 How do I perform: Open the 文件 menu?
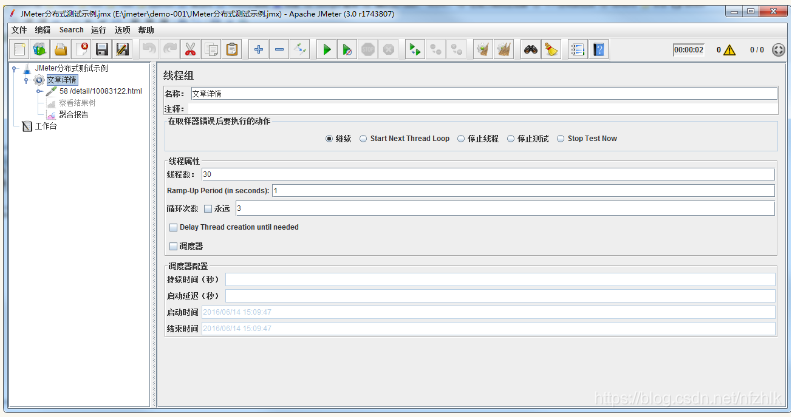[x=19, y=30]
